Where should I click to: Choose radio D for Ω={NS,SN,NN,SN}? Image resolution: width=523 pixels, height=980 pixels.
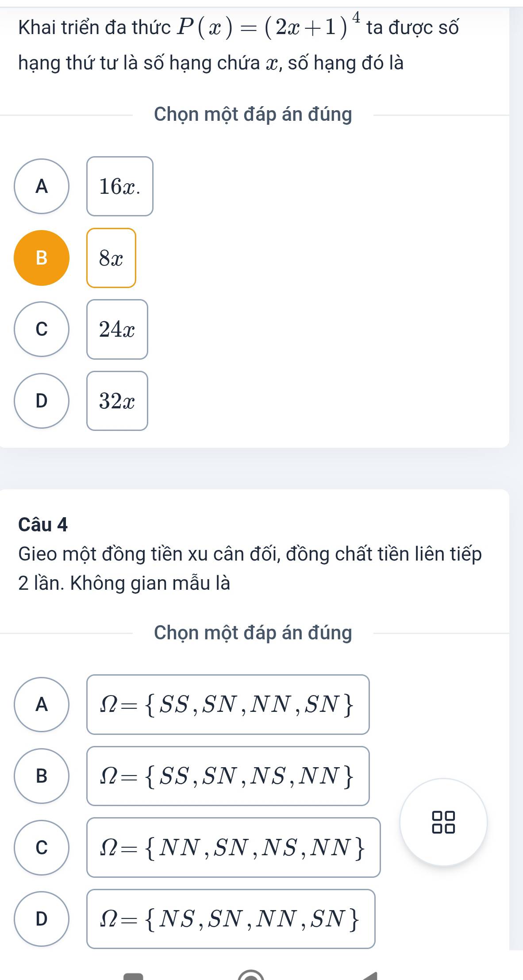coord(42,919)
